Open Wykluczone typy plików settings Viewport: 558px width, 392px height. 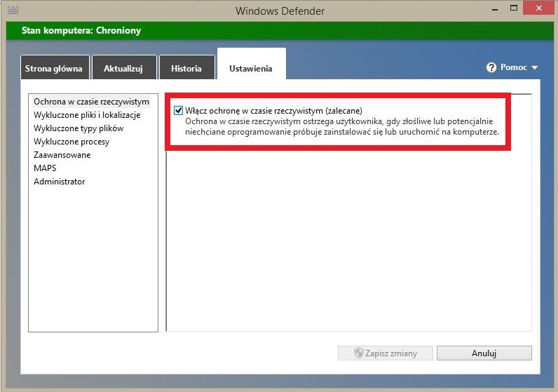click(79, 128)
